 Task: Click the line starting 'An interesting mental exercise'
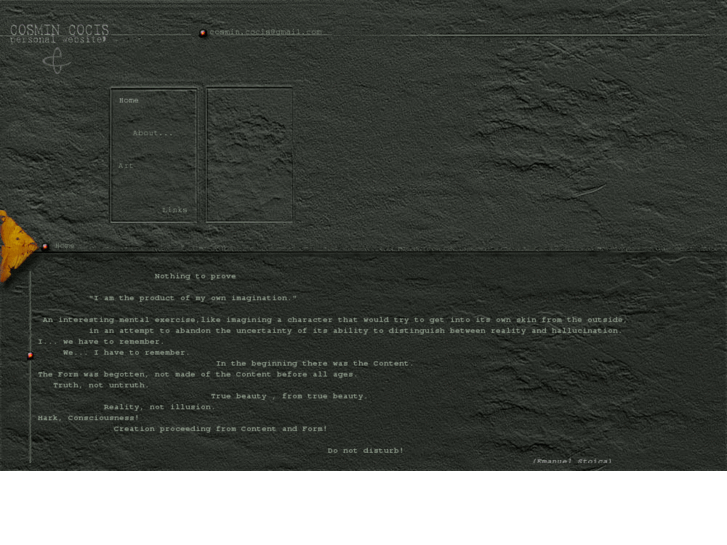[334, 320]
